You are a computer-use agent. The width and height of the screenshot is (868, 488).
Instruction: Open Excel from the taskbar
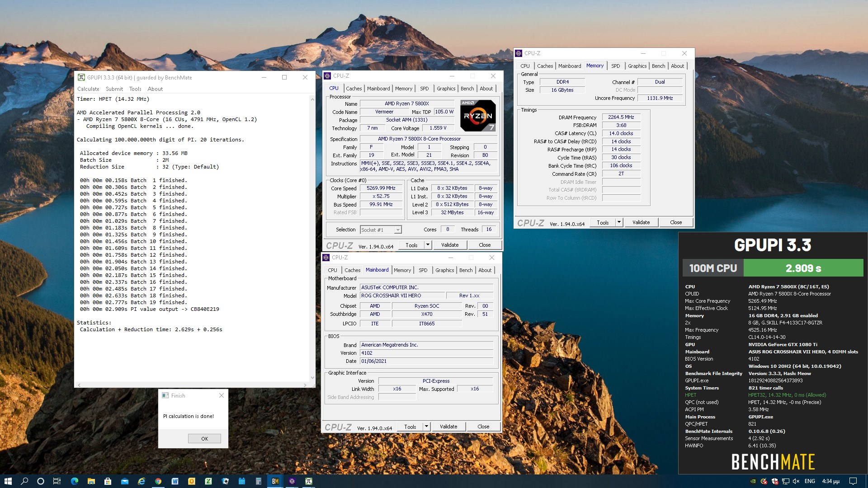point(208,481)
